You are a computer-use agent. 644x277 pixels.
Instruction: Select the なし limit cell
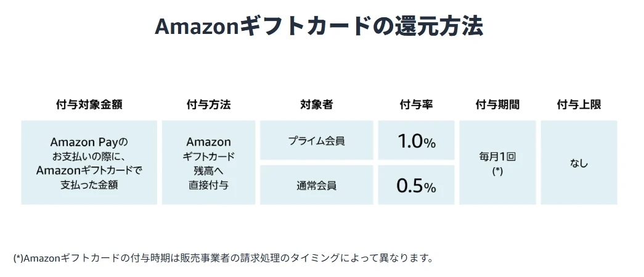(x=579, y=163)
